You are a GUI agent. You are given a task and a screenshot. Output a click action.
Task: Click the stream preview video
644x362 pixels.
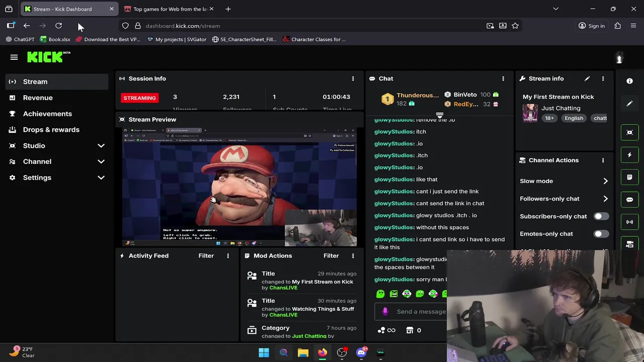(239, 187)
